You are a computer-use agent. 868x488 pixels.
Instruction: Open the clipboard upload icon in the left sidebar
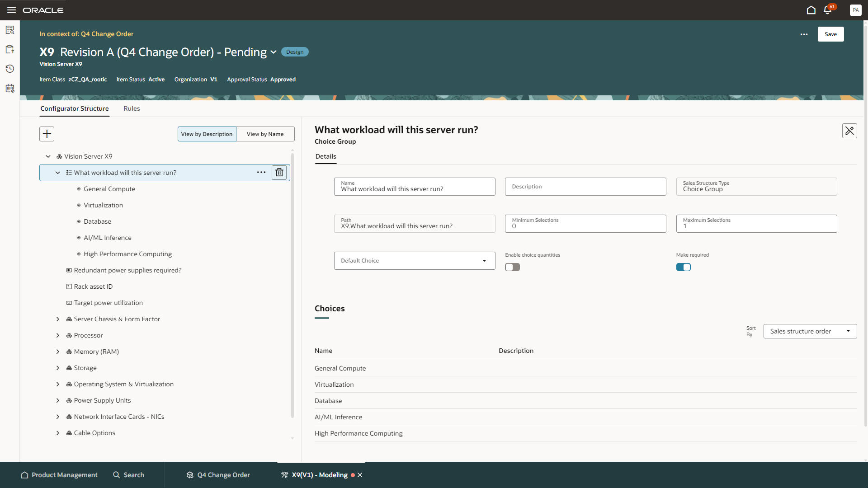tap(10, 49)
